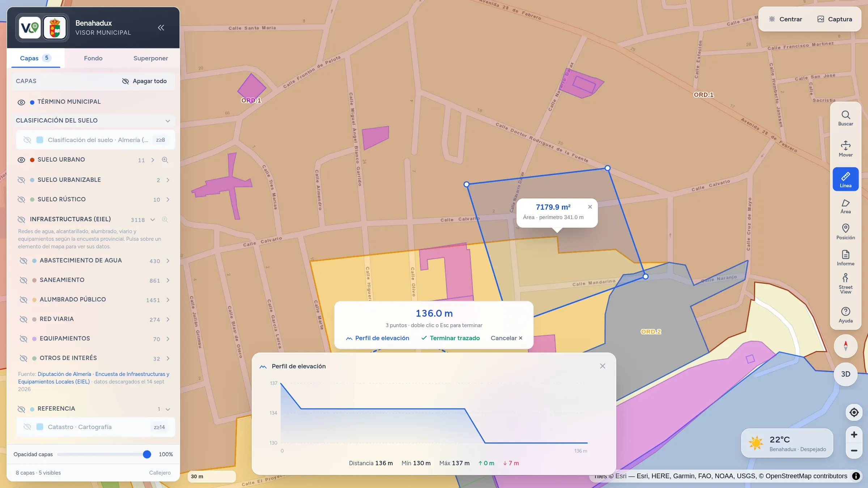Enable the ABASTECIMIENTO DE AGUA layer
Screen dimensions: 868x488
(24, 261)
